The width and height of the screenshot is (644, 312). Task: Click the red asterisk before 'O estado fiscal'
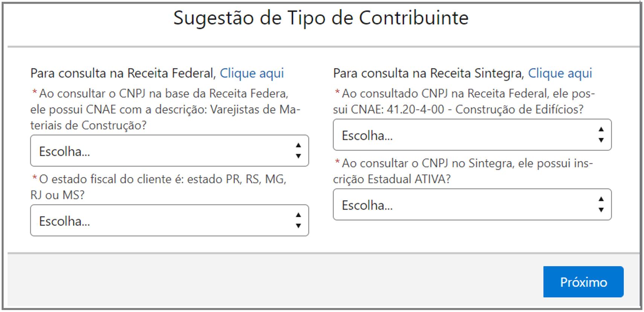(x=35, y=178)
